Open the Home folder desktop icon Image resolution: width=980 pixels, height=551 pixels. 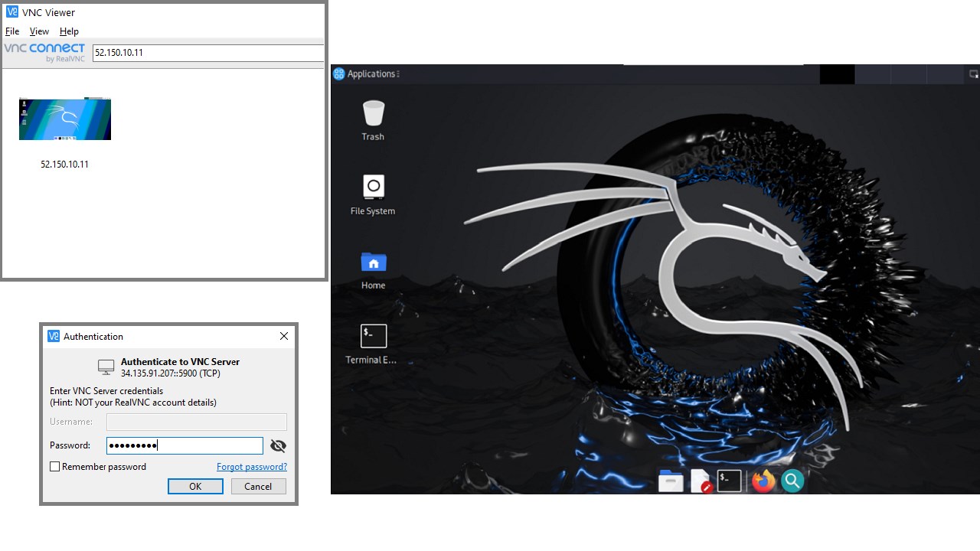[x=373, y=270]
